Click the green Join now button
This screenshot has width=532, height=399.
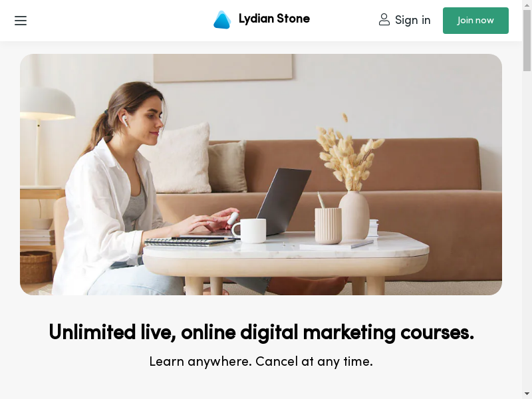(475, 21)
